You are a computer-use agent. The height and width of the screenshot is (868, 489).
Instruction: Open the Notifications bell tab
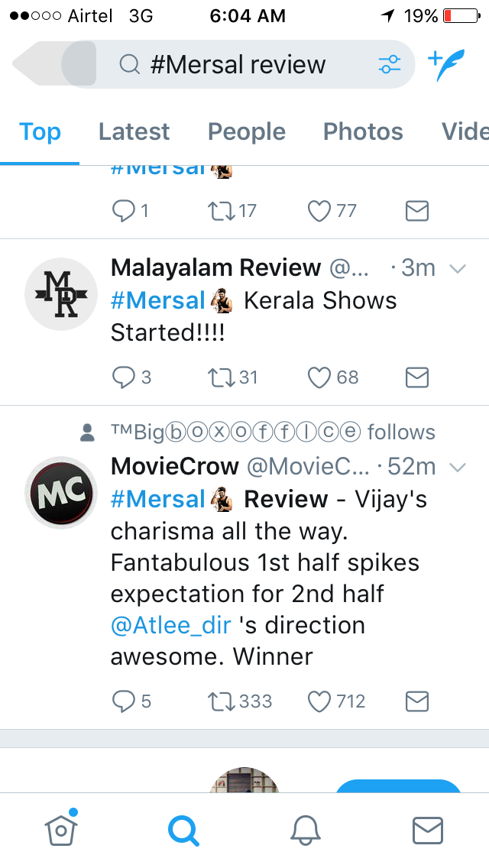click(x=306, y=831)
